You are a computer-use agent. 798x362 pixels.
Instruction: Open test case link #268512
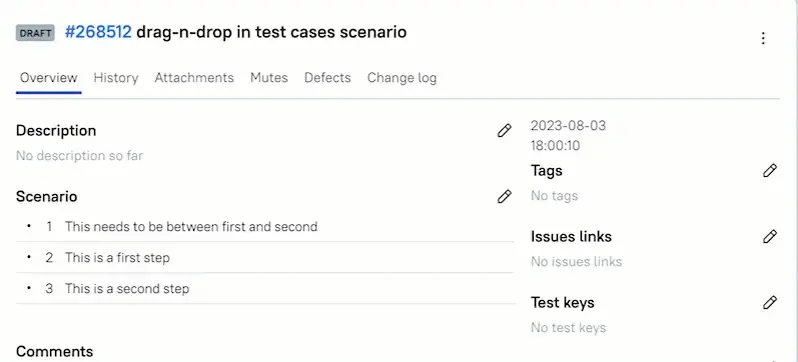click(98, 32)
